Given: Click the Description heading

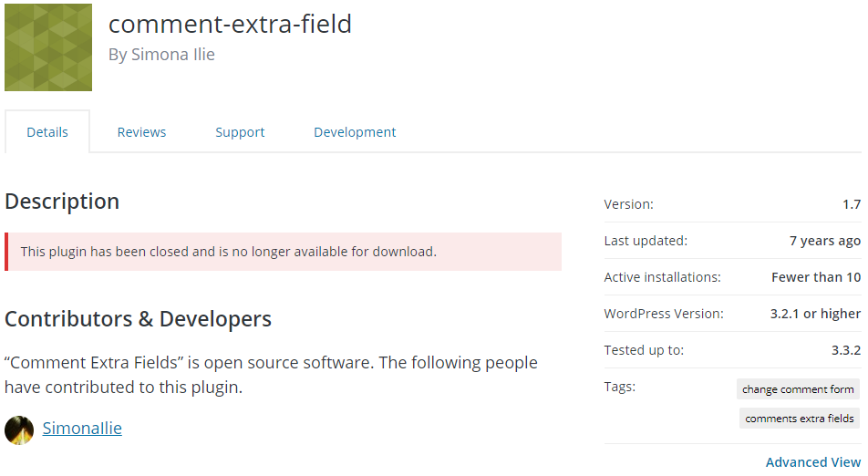Looking at the screenshot, I should pos(62,202).
